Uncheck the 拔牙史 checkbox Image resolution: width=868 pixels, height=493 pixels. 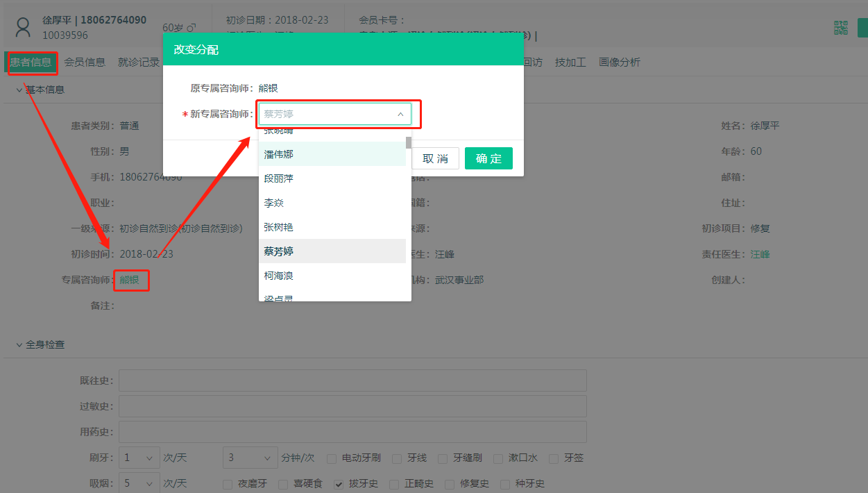pos(339,484)
